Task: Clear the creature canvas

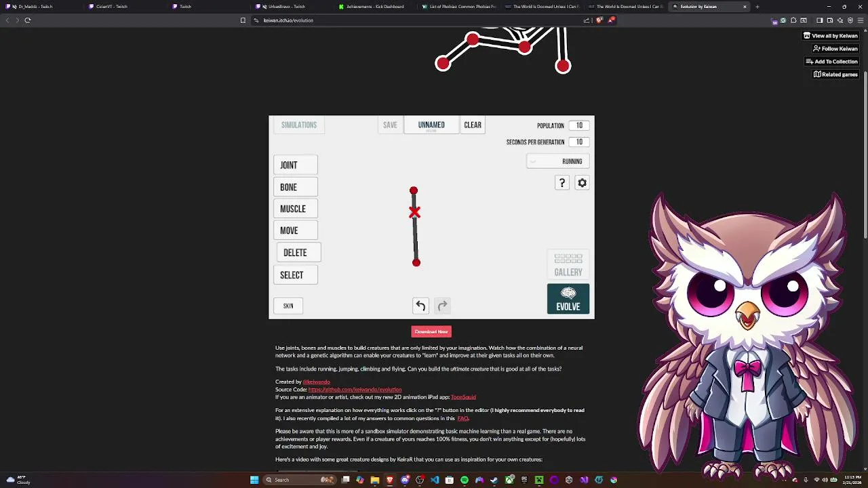Action: click(473, 125)
